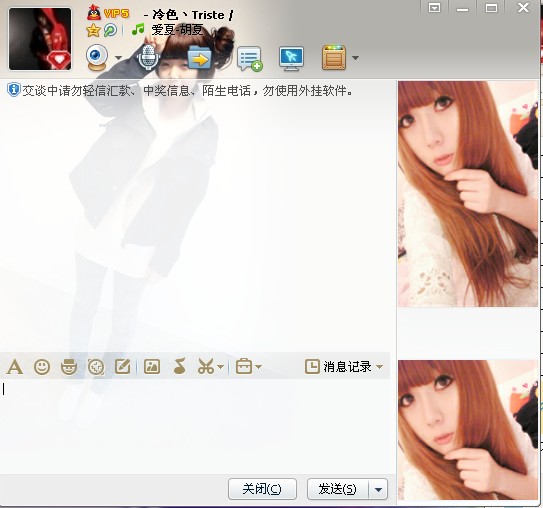The image size is (543, 508).
Task: Click the 关闭(C) close button
Action: click(x=262, y=489)
